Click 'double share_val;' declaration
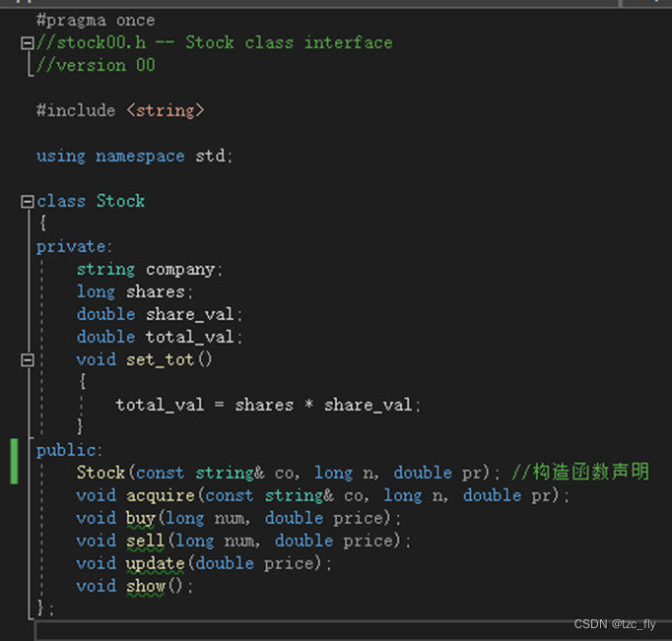 coord(160,315)
